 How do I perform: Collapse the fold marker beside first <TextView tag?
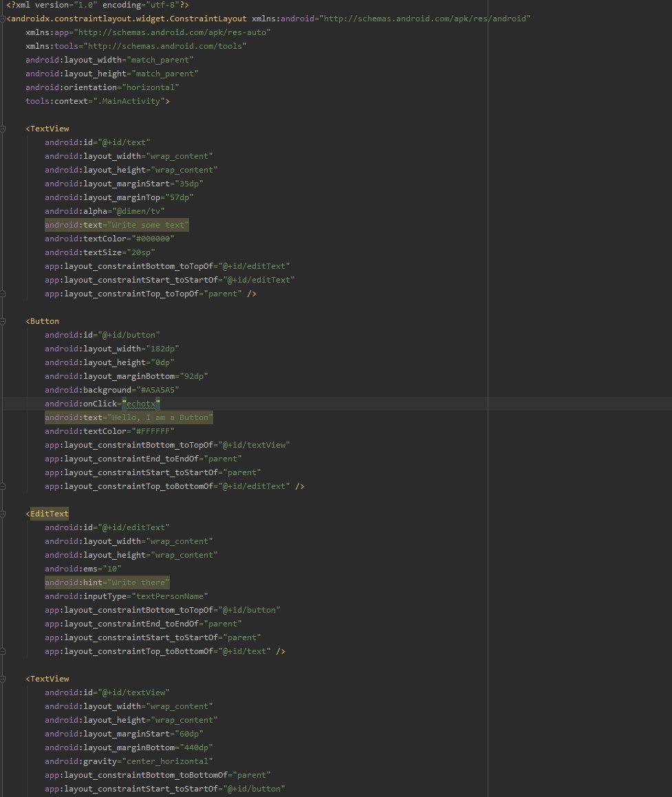[x=3, y=129]
